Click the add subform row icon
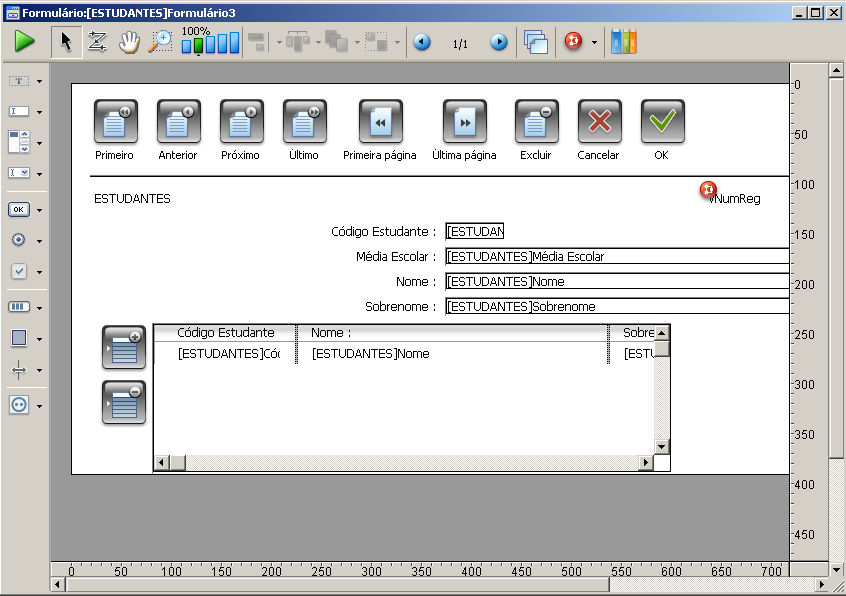Image resolution: width=846 pixels, height=596 pixels. tap(124, 347)
